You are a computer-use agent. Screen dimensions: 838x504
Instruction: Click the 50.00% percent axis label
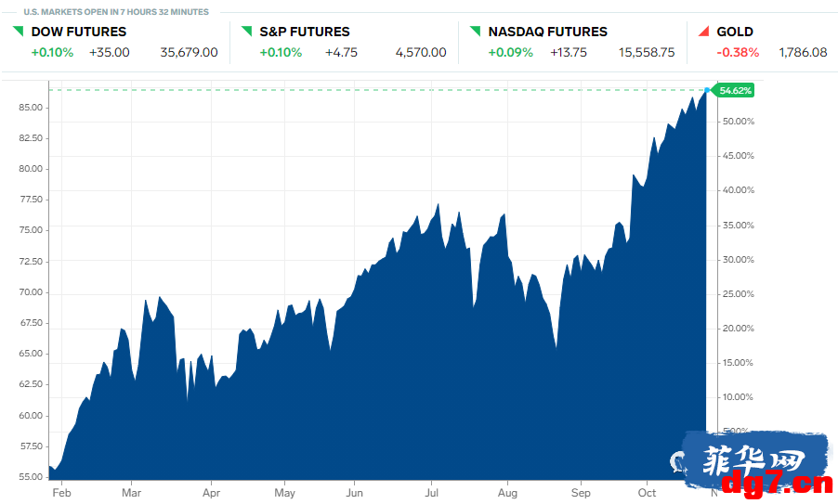tap(738, 122)
